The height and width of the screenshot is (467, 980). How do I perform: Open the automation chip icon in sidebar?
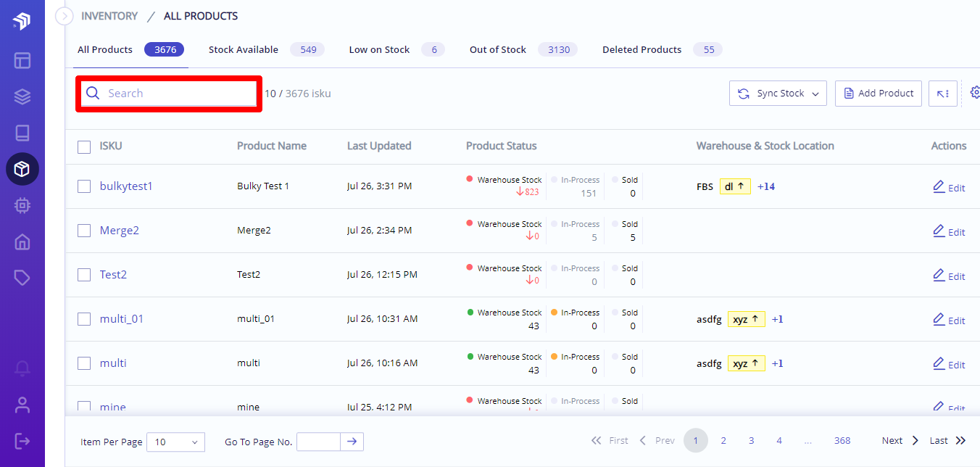[x=22, y=205]
